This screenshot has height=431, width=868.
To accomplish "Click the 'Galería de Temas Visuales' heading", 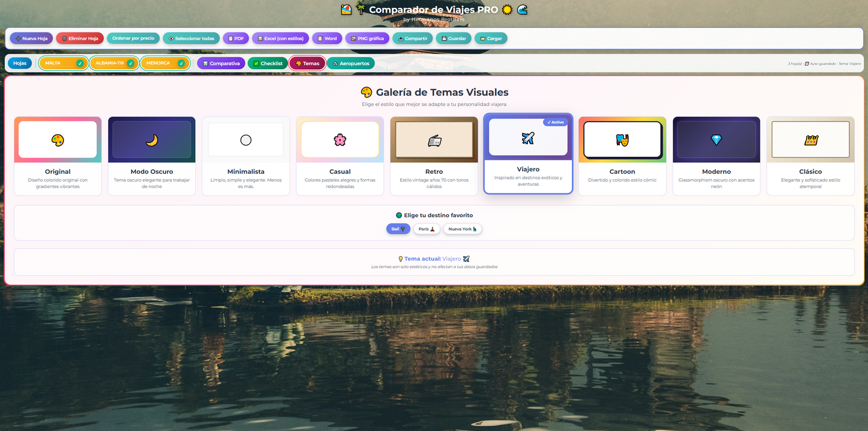I will (434, 92).
